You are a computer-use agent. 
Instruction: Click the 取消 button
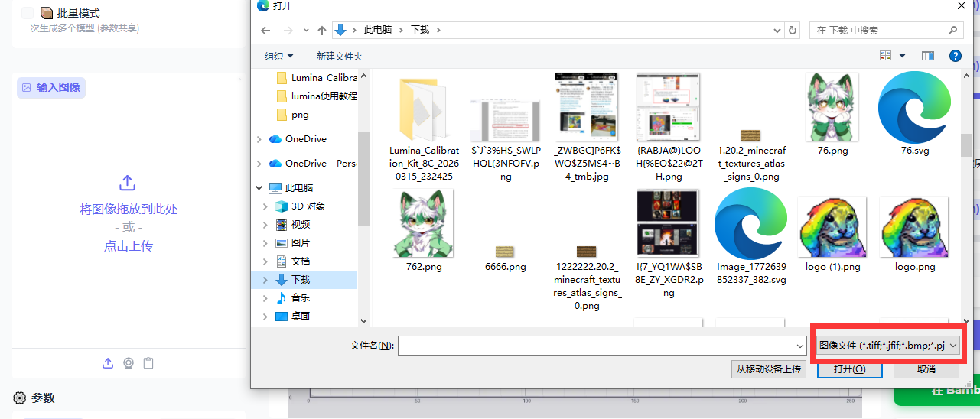tap(926, 369)
